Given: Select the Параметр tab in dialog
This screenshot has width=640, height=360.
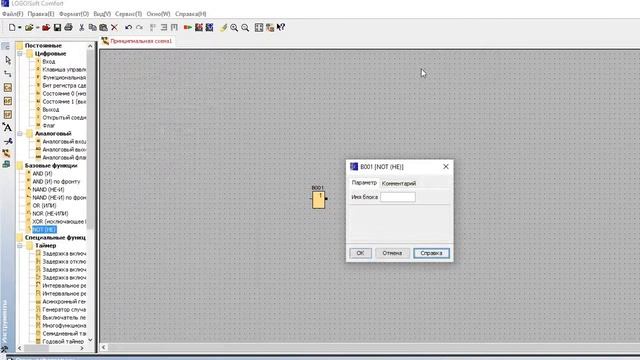Looking at the screenshot, I should coord(364,183).
